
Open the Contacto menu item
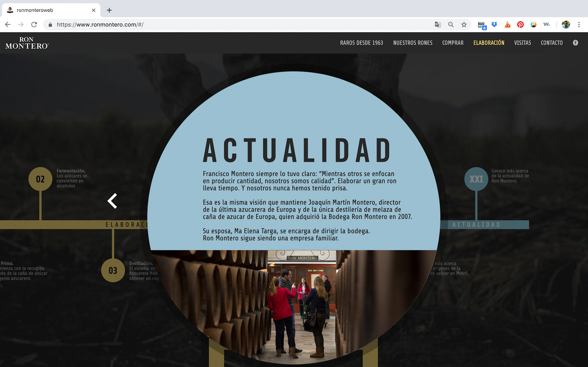pyautogui.click(x=552, y=43)
